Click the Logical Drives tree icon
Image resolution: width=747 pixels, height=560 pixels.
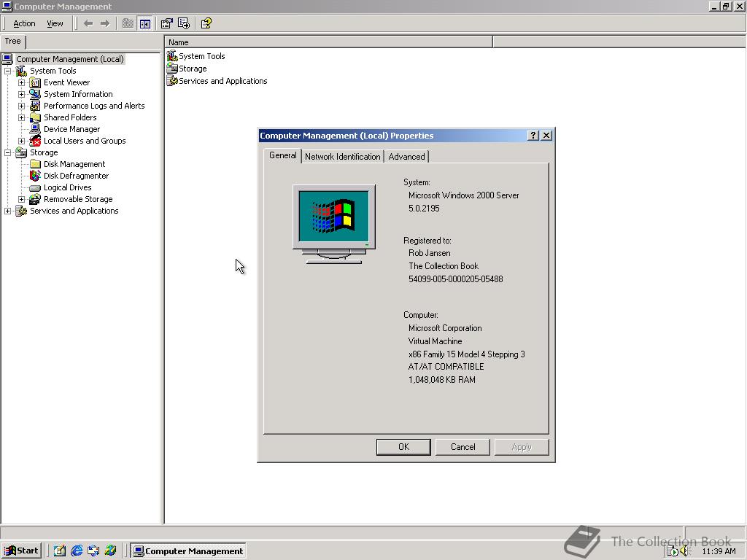point(35,187)
